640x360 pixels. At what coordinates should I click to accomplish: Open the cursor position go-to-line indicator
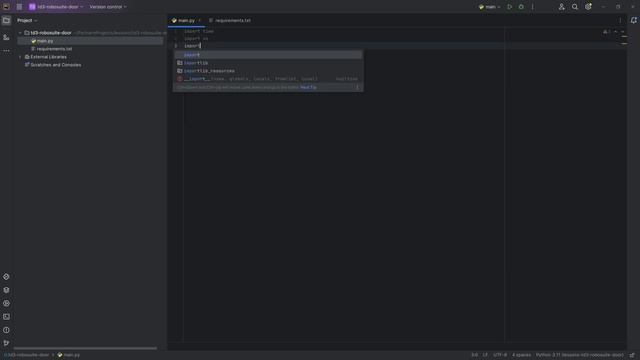[474, 355]
